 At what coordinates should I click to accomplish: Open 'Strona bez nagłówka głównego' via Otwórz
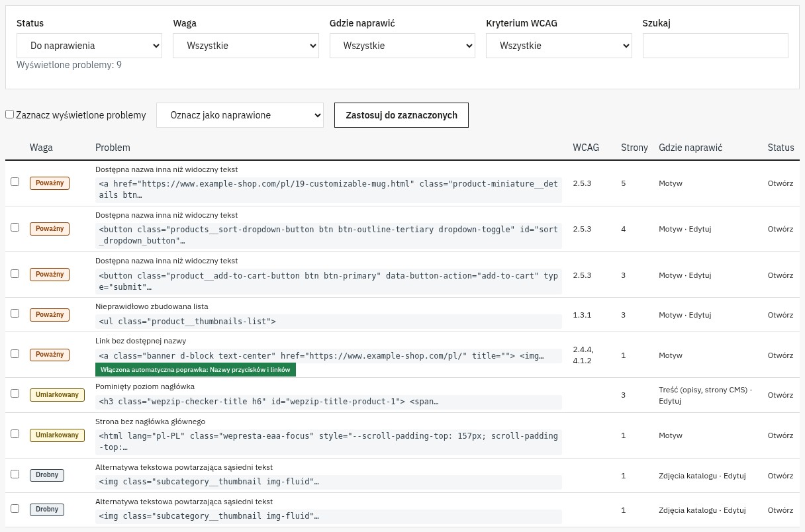pyautogui.click(x=781, y=435)
